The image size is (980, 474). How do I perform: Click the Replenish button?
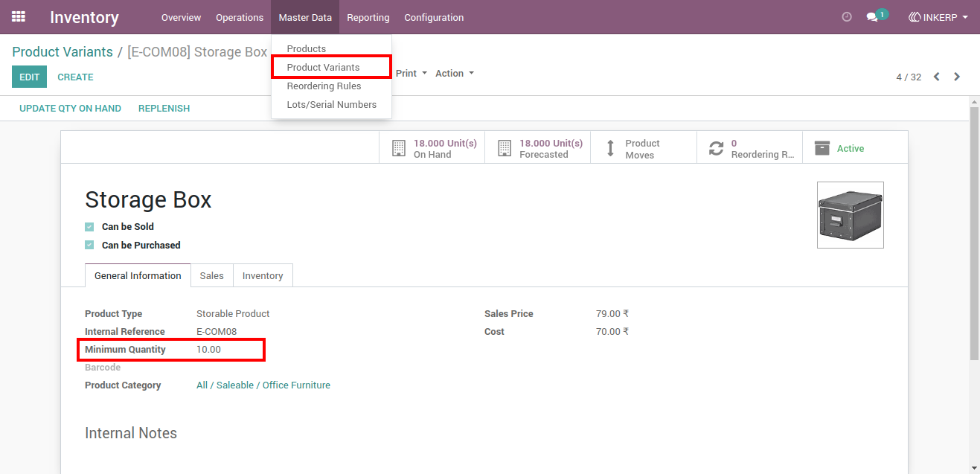pyautogui.click(x=164, y=109)
